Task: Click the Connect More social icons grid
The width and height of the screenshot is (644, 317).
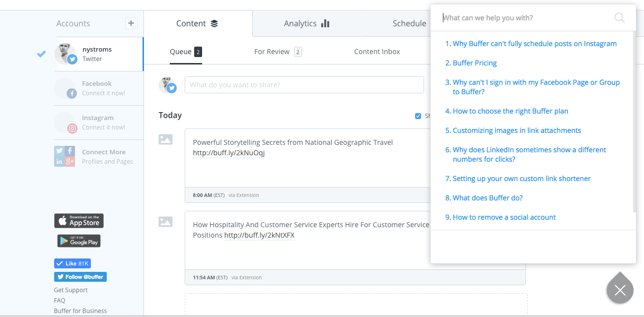Action: pyautogui.click(x=65, y=156)
